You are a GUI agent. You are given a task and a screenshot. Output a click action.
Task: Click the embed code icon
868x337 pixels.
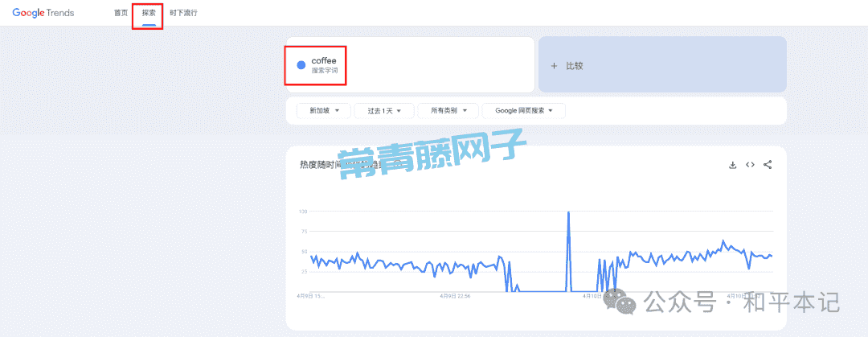point(750,165)
